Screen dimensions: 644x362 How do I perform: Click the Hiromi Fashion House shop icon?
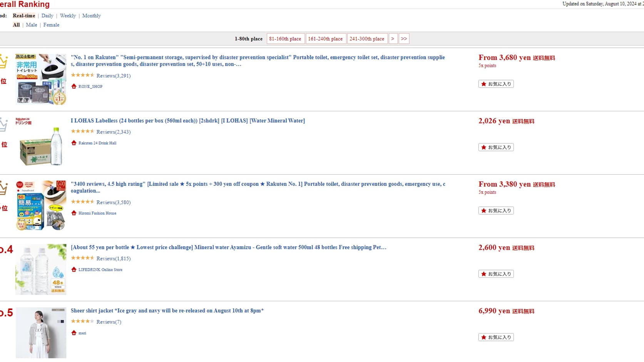(74, 213)
